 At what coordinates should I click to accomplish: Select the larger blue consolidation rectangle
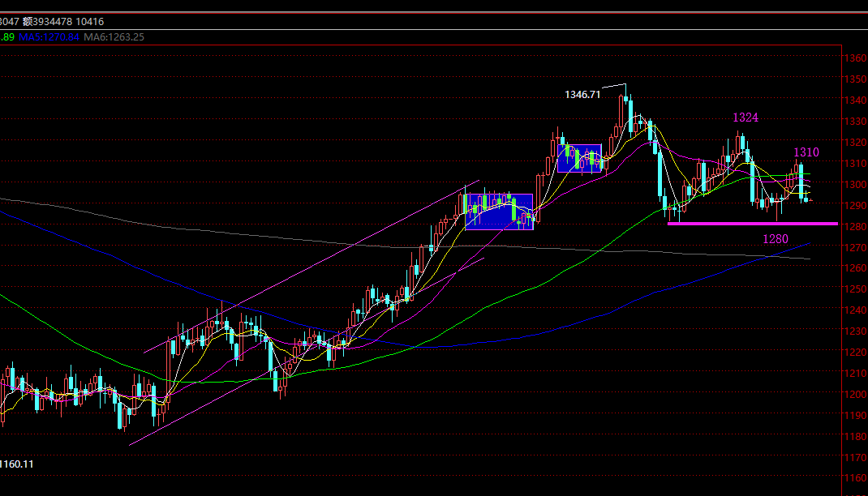click(498, 212)
